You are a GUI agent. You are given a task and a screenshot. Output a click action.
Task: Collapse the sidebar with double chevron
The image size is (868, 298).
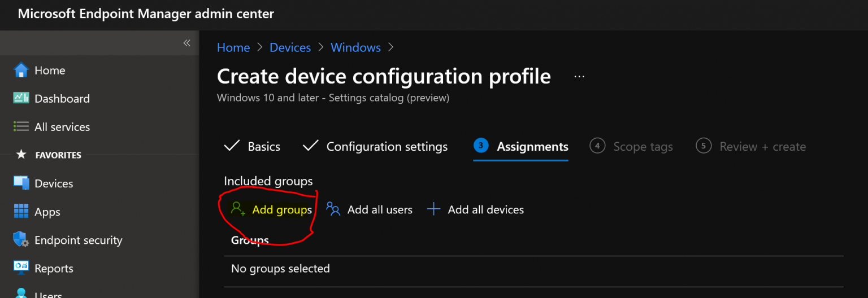tap(186, 43)
